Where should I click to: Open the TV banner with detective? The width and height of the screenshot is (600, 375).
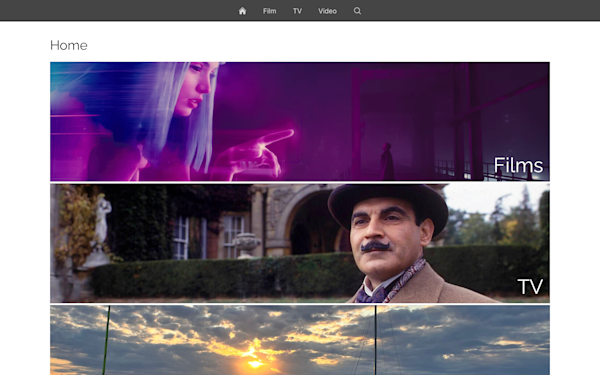pyautogui.click(x=300, y=243)
